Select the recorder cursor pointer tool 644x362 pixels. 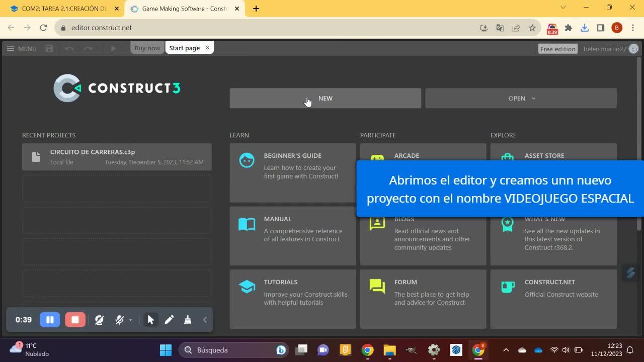point(150,320)
